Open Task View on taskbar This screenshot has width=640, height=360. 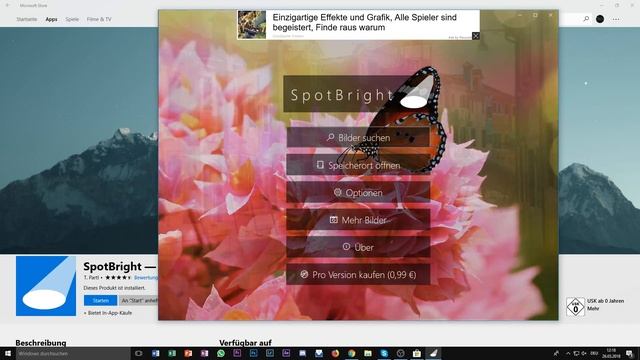pos(139,353)
